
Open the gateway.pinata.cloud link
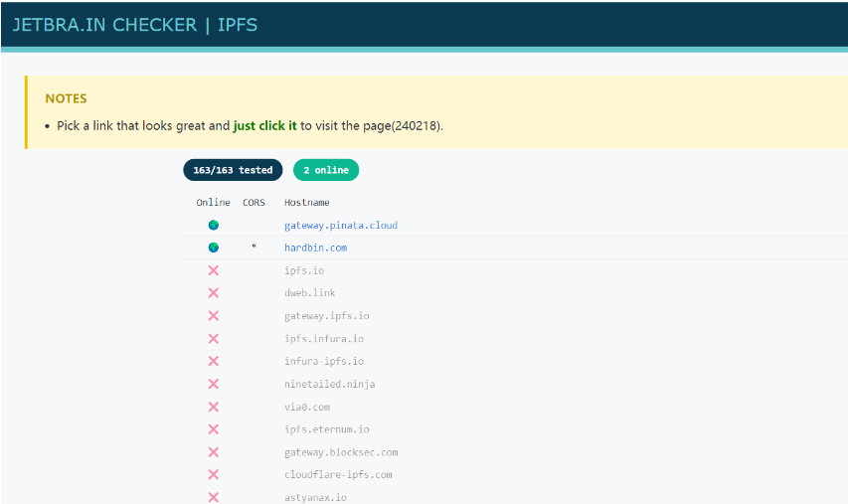click(x=341, y=225)
